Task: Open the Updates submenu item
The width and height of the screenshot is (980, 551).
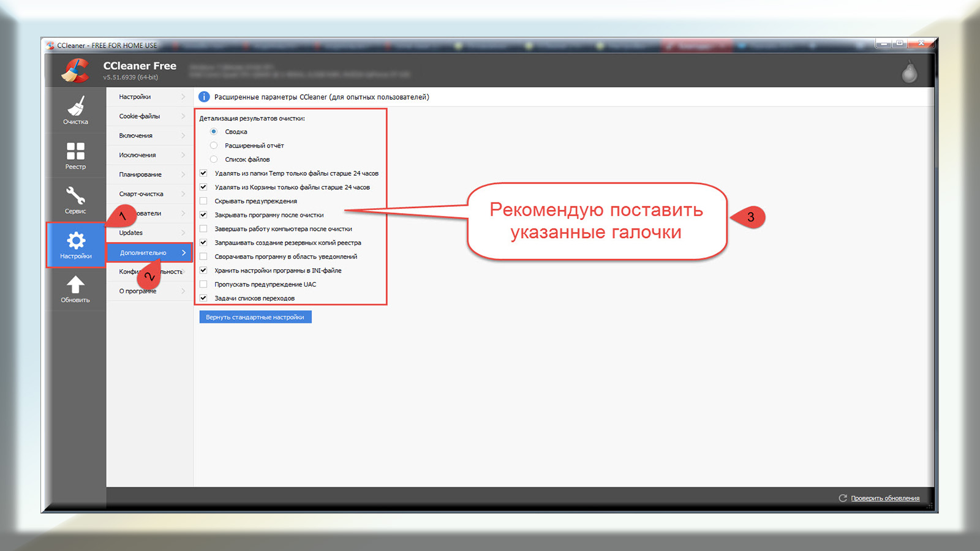Action: tap(149, 233)
